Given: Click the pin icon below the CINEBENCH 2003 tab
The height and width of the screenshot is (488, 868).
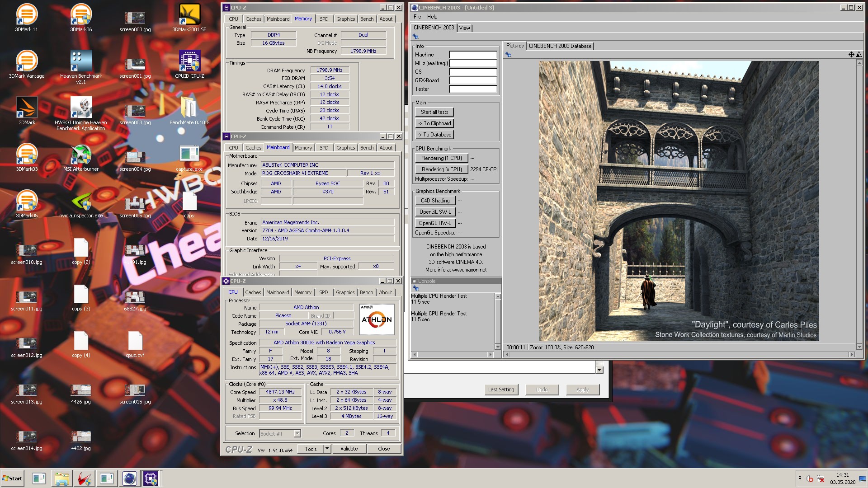Looking at the screenshot, I should pos(415,37).
